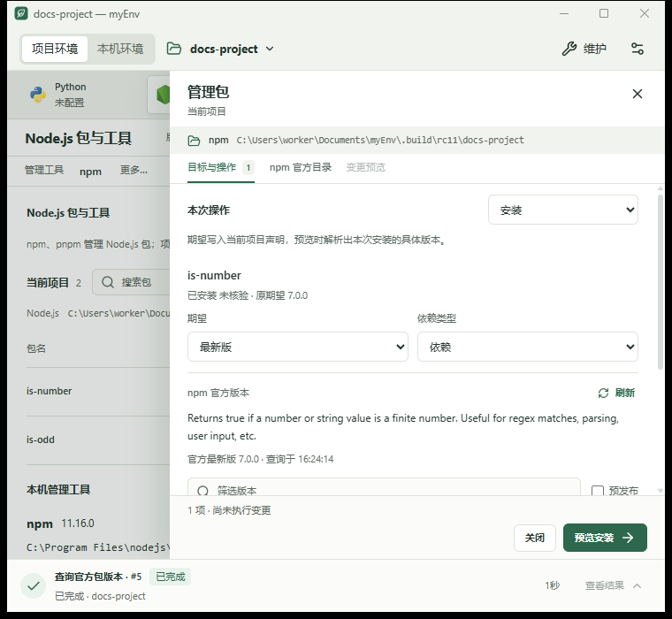The width and height of the screenshot is (672, 619).
Task: Click the folder icon beside npm path
Action: click(x=195, y=141)
